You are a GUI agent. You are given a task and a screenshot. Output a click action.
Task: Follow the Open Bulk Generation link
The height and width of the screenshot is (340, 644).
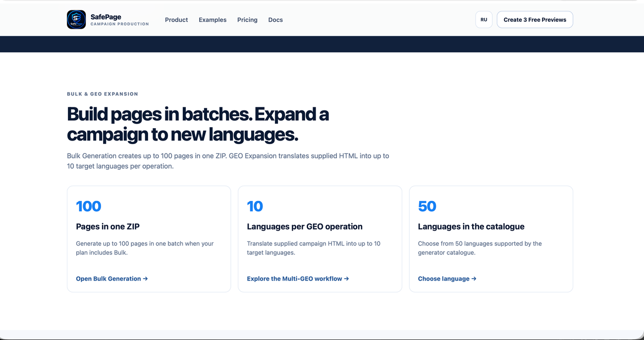point(112,279)
